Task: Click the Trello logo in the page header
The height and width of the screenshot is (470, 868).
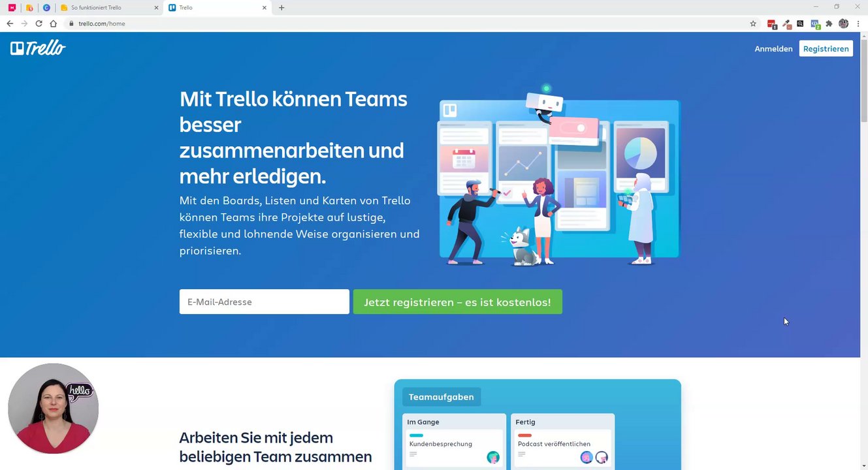Action: (x=38, y=48)
